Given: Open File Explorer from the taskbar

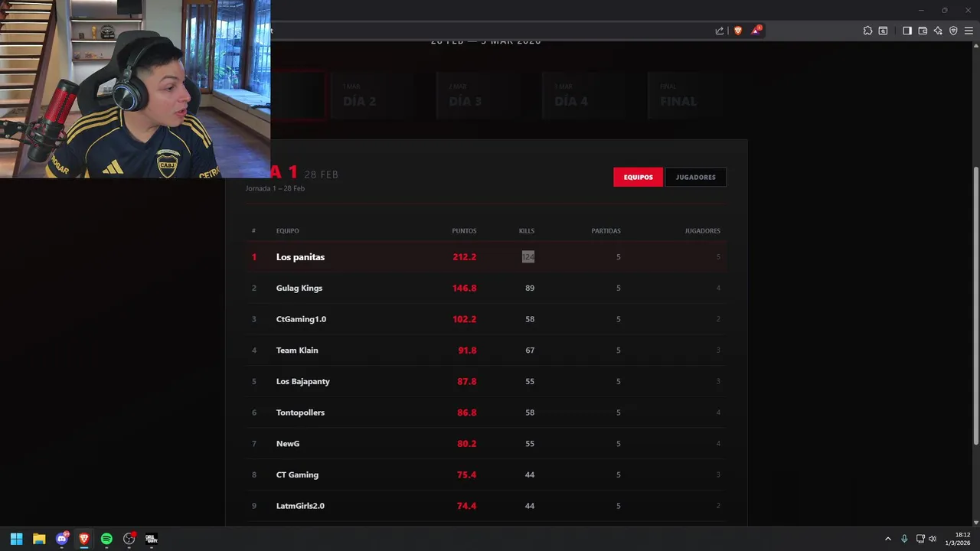Looking at the screenshot, I should click(39, 539).
